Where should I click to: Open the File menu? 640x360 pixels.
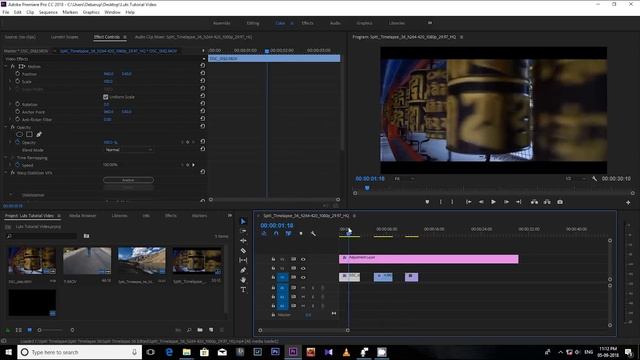click(x=6, y=12)
